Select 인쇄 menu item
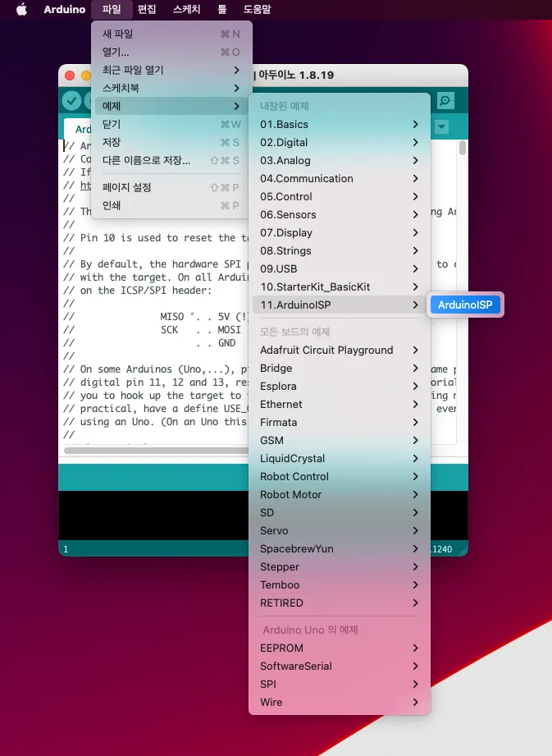Viewport: 552px width, 756px height. [x=171, y=205]
